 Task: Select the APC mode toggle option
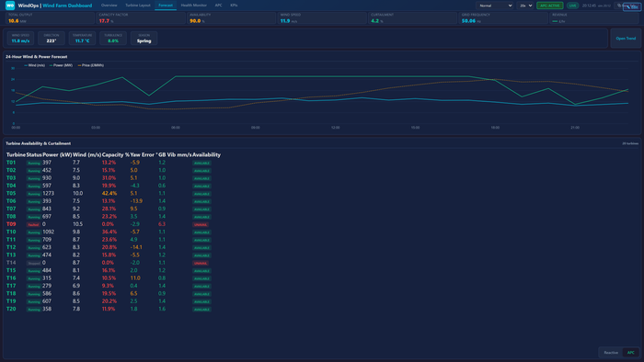pyautogui.click(x=630, y=353)
